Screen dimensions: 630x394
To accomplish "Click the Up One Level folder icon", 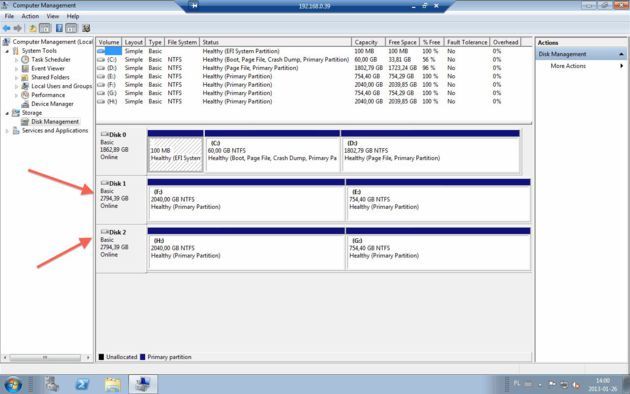I will [x=33, y=28].
